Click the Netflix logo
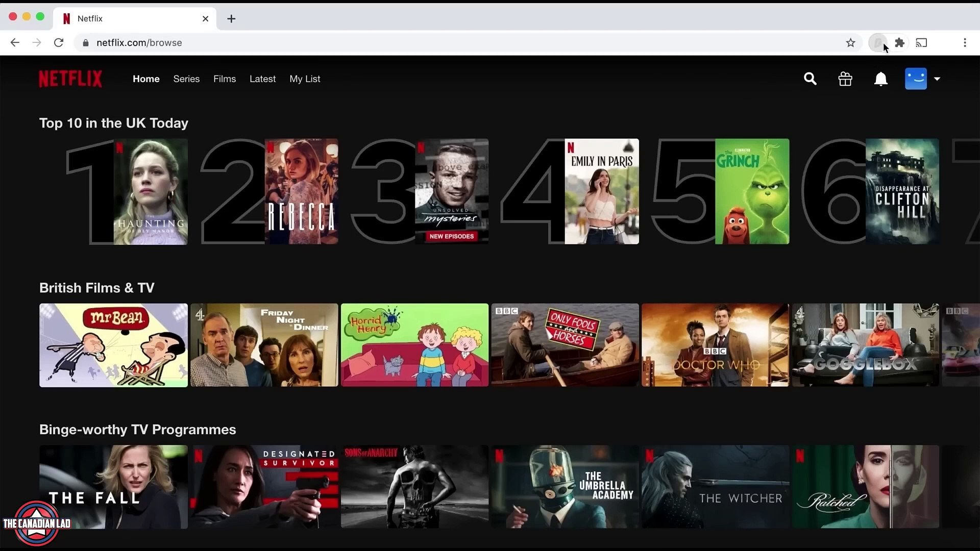The width and height of the screenshot is (980, 551). (x=70, y=79)
